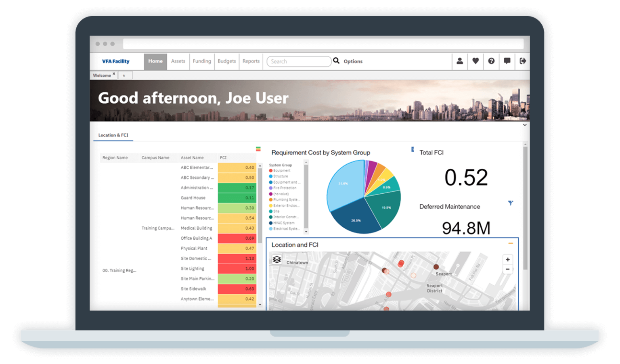This screenshot has height=364, width=620.
Task: Open the user profile icon
Action: (x=459, y=61)
